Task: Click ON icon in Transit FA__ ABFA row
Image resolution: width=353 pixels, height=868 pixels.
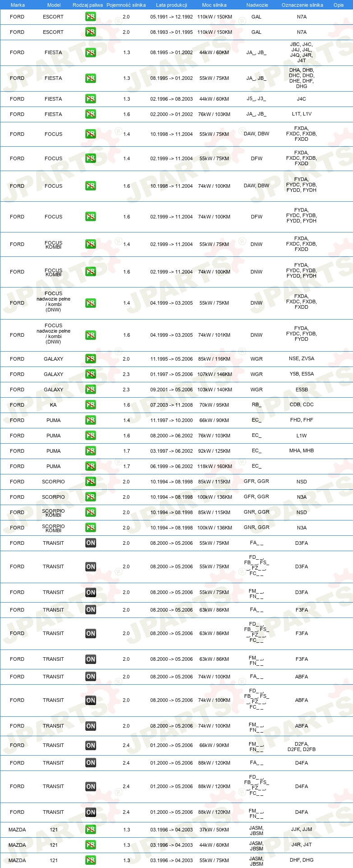Action: point(91,677)
